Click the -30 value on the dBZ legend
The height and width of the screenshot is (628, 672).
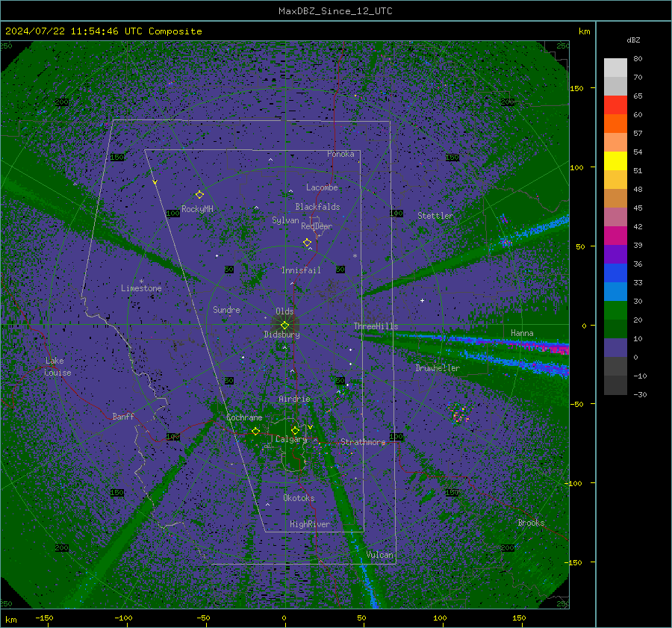click(640, 394)
